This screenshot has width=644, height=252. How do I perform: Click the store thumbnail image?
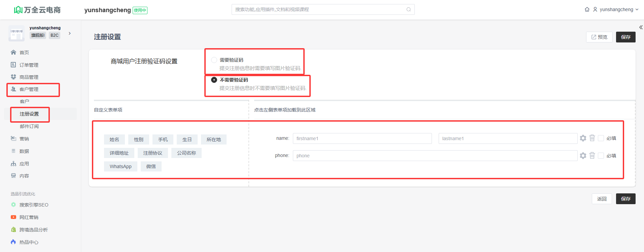pyautogui.click(x=16, y=33)
